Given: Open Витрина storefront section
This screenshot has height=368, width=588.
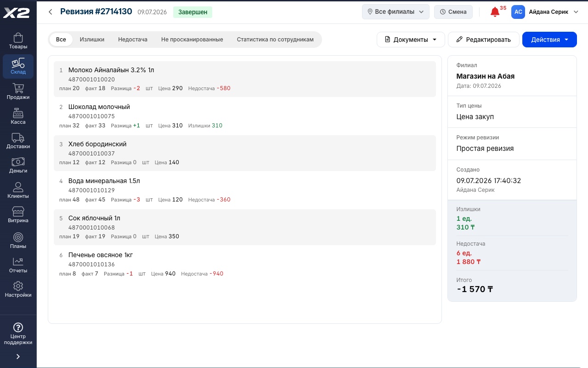Looking at the screenshot, I should point(18,215).
